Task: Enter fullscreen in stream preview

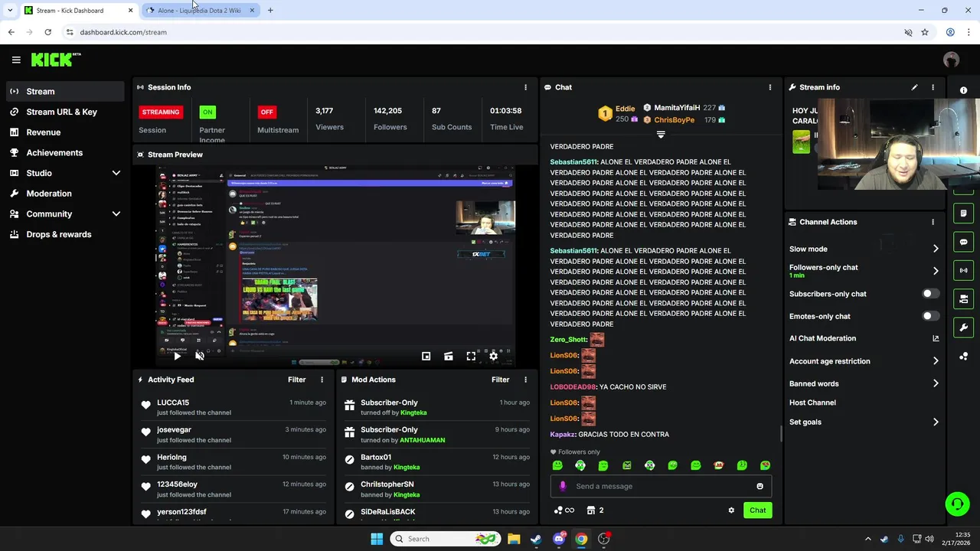Action: coord(471,356)
